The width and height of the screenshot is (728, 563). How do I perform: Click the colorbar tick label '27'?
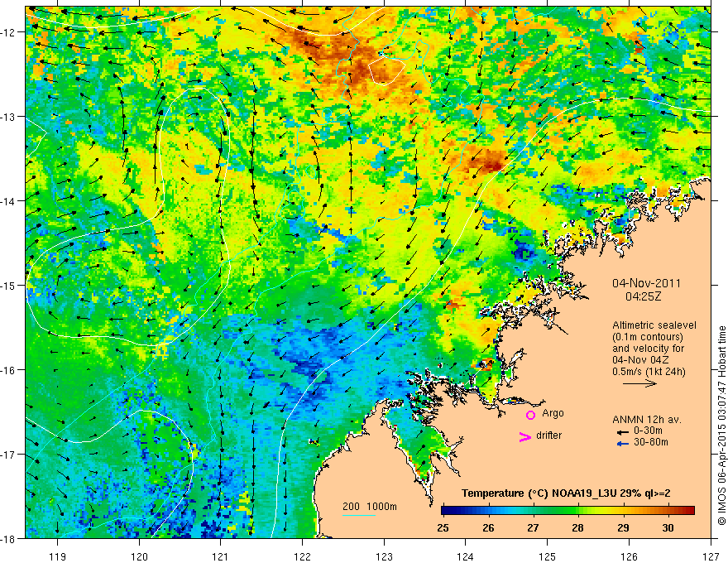(x=533, y=528)
